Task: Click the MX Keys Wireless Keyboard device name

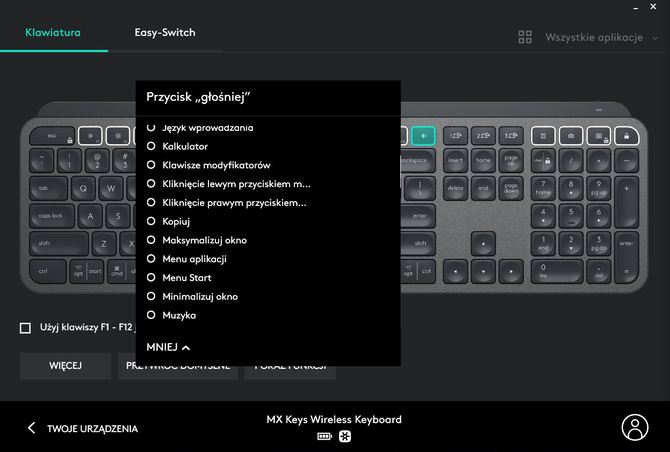Action: tap(334, 420)
